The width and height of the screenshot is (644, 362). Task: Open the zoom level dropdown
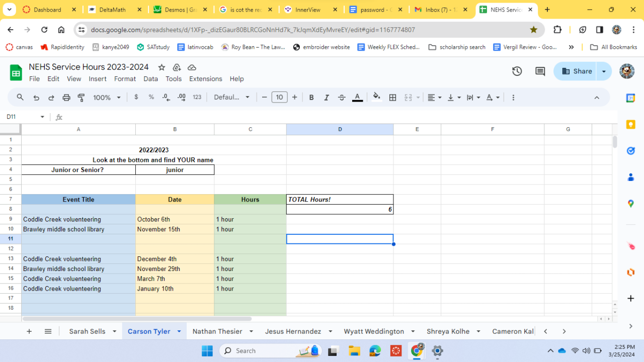tap(107, 98)
